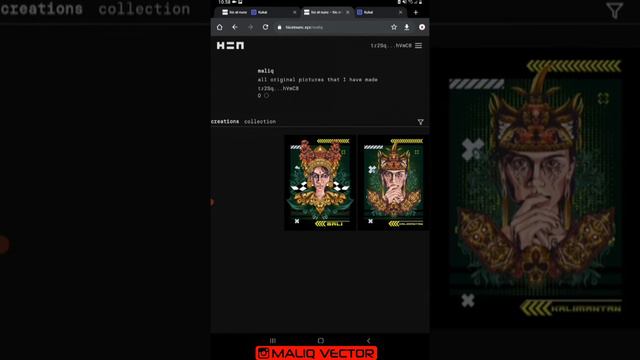Open the hamburger menu next to wallet address
The width and height of the screenshot is (640, 360).
click(418, 46)
